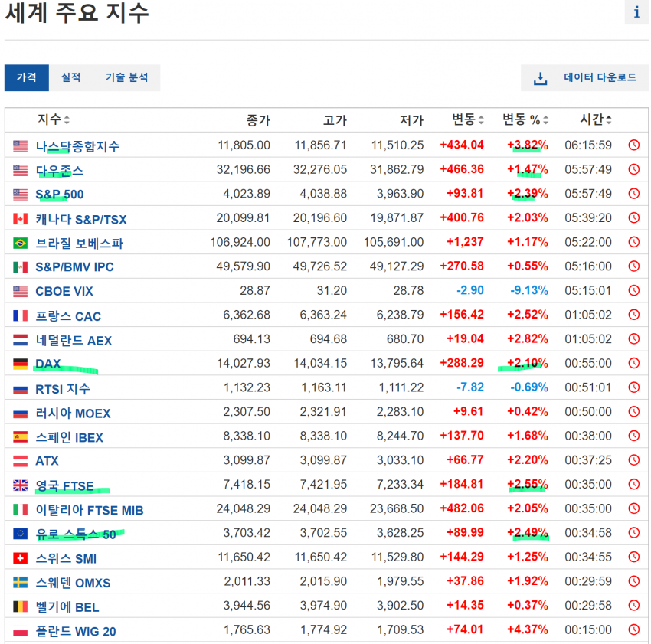The image size is (651, 644).
Task: Open the 이탈리아 FTSE MIB link
Action: point(90,510)
